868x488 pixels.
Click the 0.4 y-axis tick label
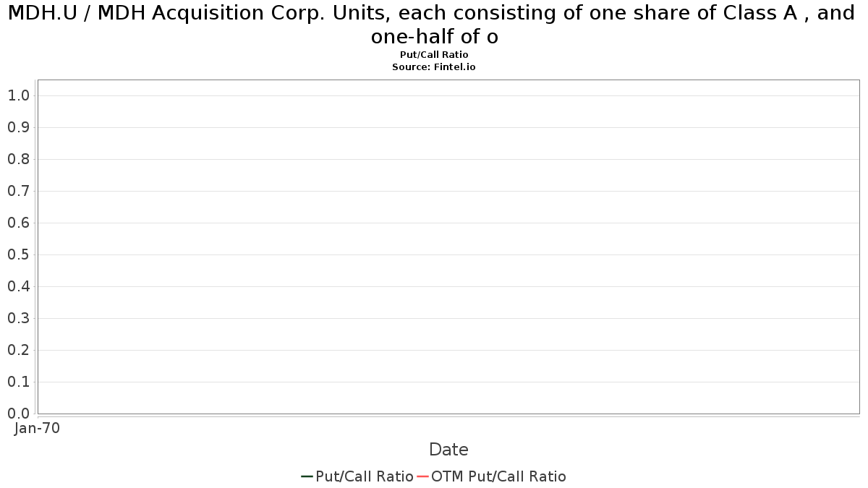coord(19,286)
